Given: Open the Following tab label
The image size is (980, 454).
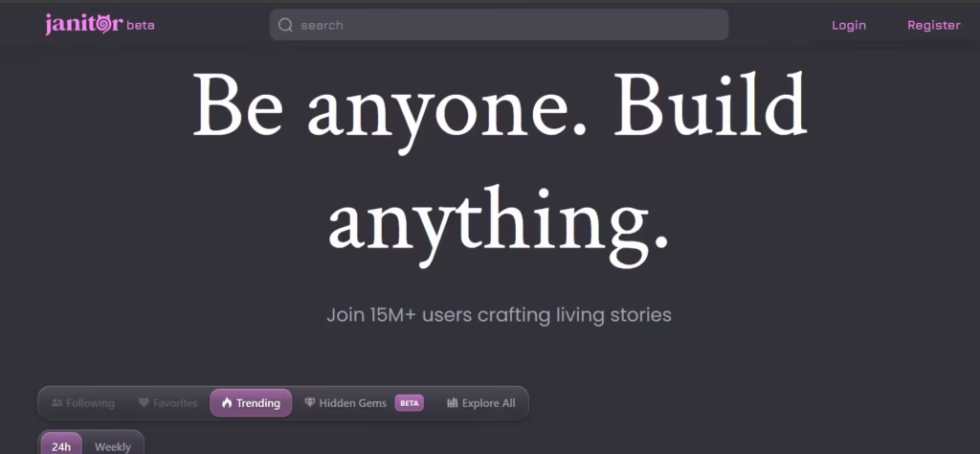Looking at the screenshot, I should pos(90,403).
